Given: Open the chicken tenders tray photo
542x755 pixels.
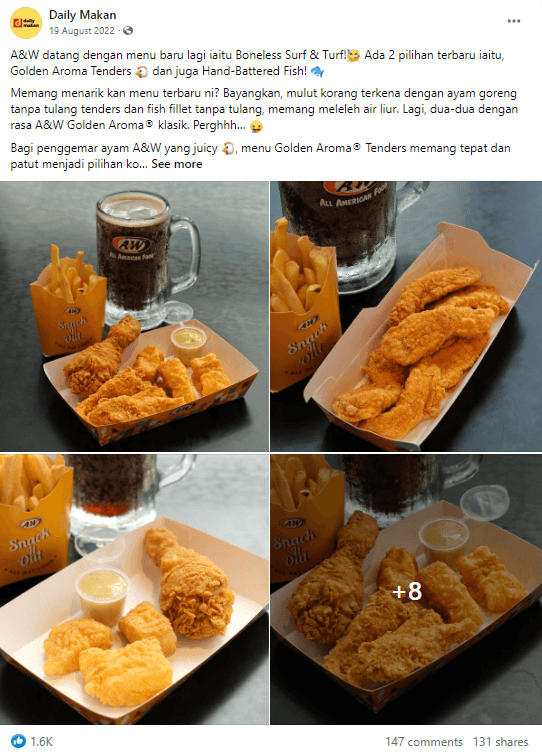Looking at the screenshot, I should coord(406,316).
